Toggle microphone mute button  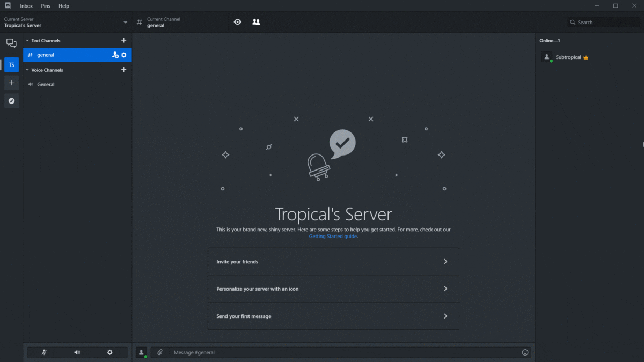(x=45, y=352)
